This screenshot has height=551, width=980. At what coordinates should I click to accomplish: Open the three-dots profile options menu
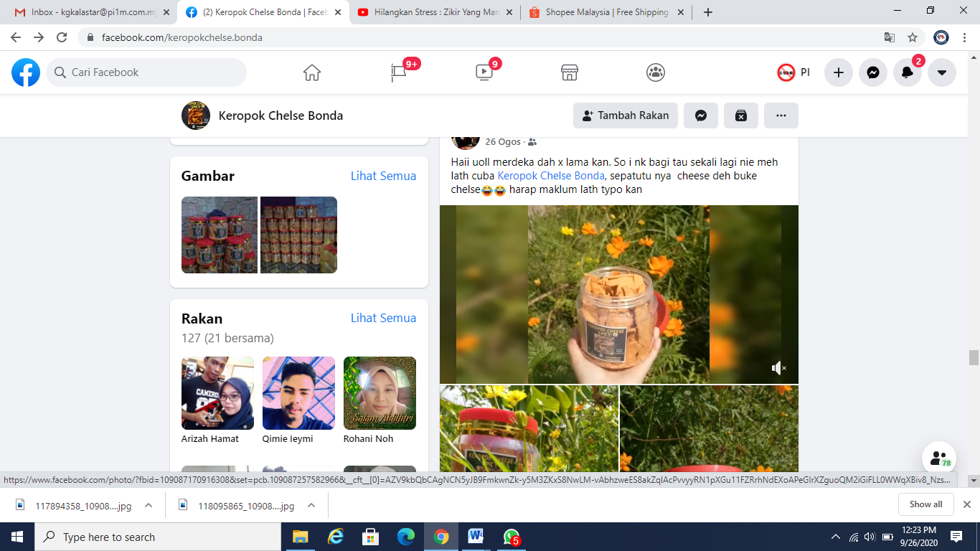coord(781,116)
